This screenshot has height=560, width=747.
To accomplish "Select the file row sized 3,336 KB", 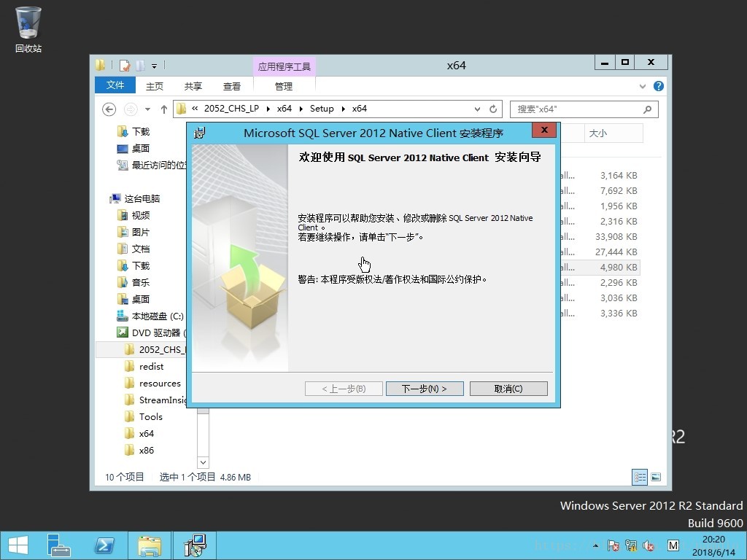I will pyautogui.click(x=600, y=313).
